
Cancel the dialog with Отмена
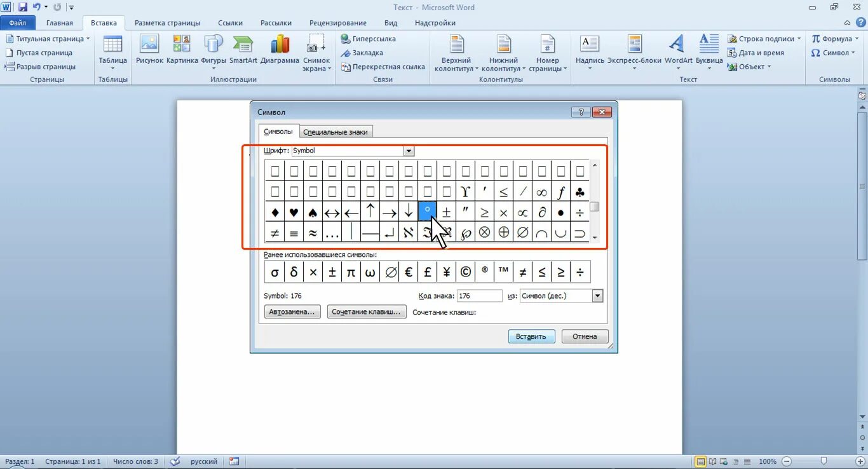585,336
